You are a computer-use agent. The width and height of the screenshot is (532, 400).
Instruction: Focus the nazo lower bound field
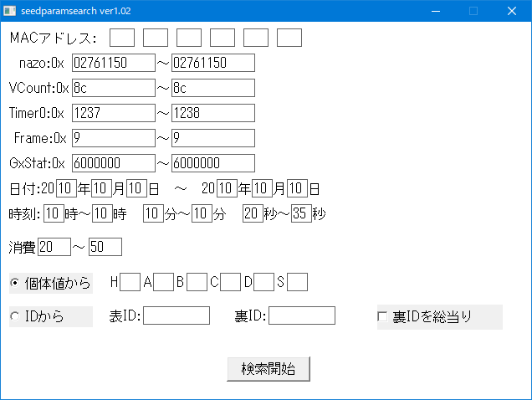[x=114, y=63]
